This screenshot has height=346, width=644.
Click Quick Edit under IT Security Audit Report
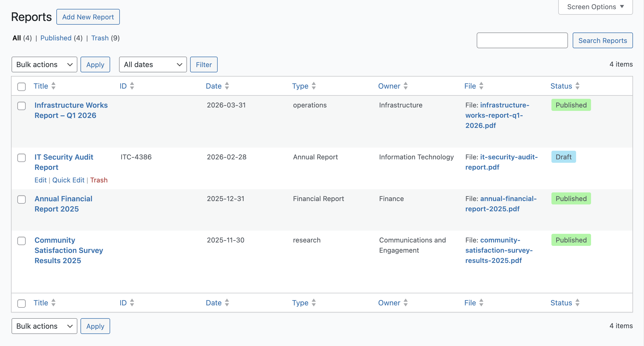pos(68,180)
